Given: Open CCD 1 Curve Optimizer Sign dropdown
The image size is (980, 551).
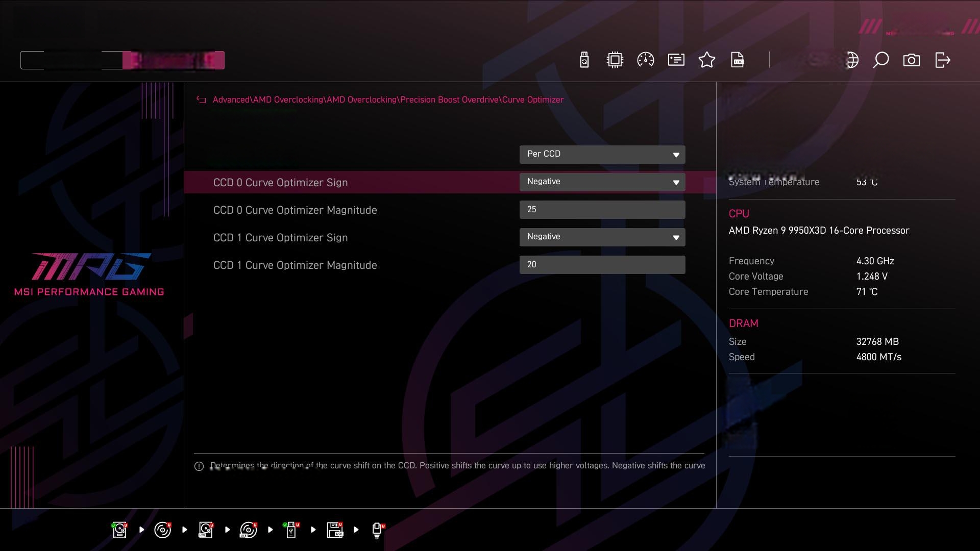Looking at the screenshot, I should click(602, 237).
